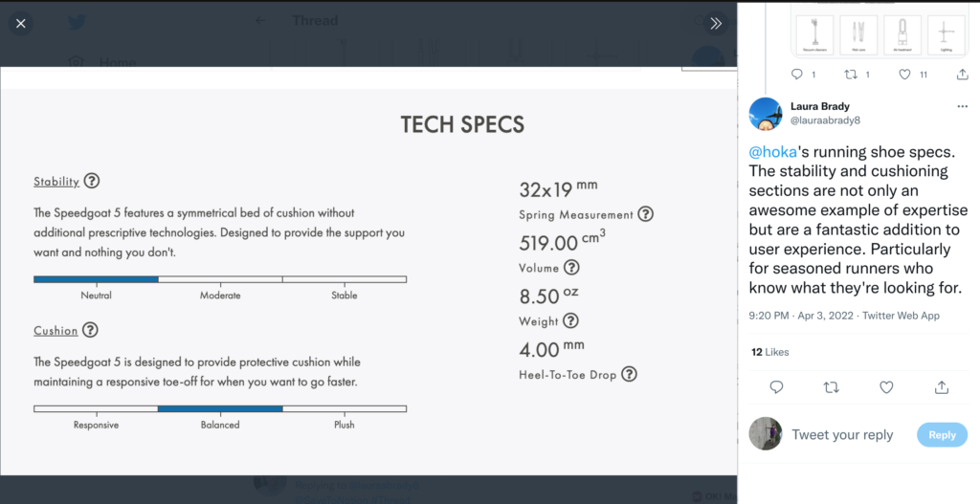This screenshot has height=504, width=980.
Task: Open Laura Brady's profile avatar
Action: click(766, 114)
